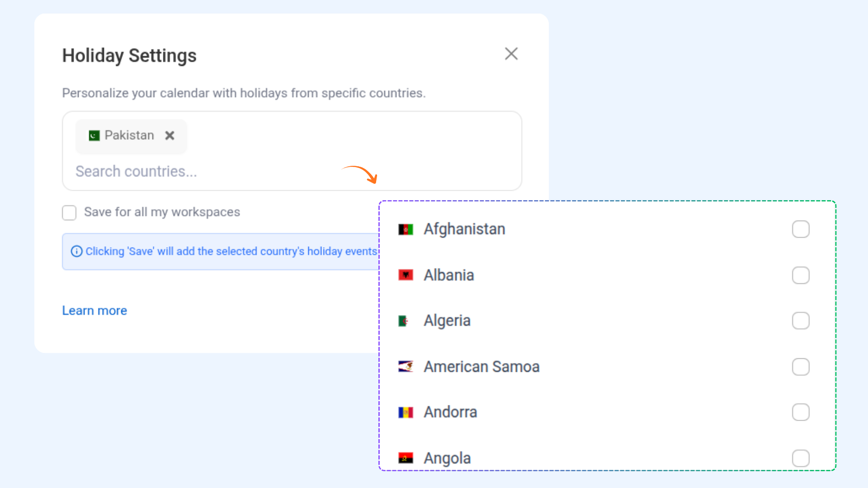
Task: Click the Angola flag icon
Action: click(406, 458)
